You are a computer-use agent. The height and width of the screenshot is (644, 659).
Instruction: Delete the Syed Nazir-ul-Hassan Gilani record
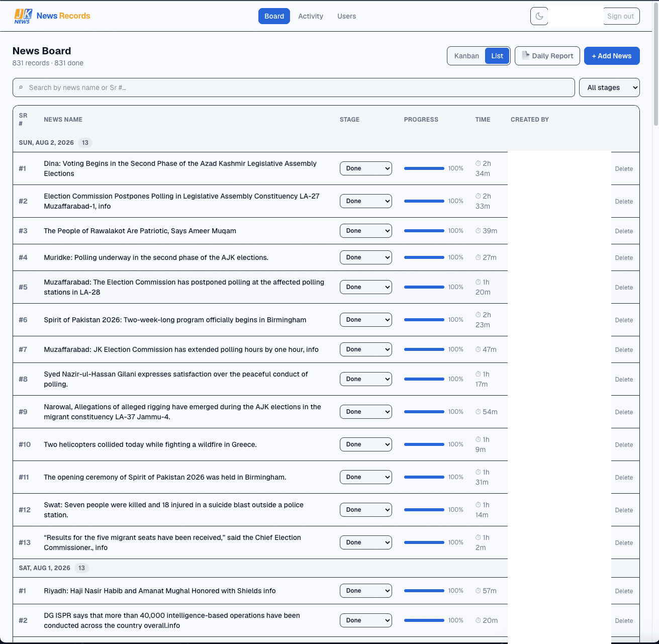point(624,380)
